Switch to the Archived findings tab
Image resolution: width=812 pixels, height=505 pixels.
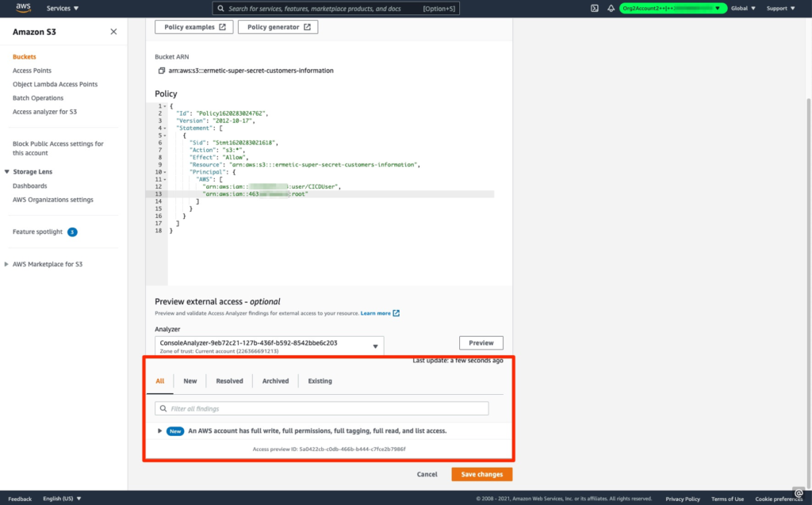tap(275, 381)
